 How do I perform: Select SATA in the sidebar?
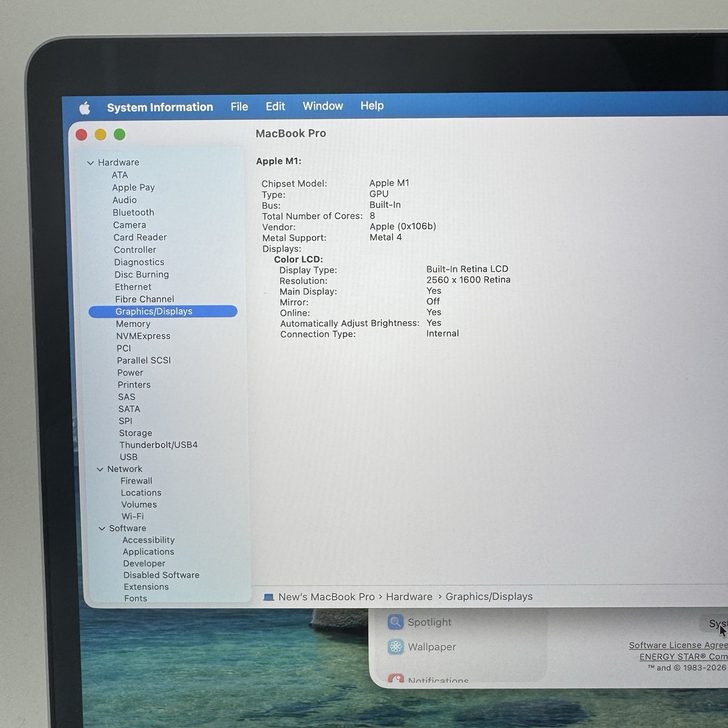click(x=129, y=409)
